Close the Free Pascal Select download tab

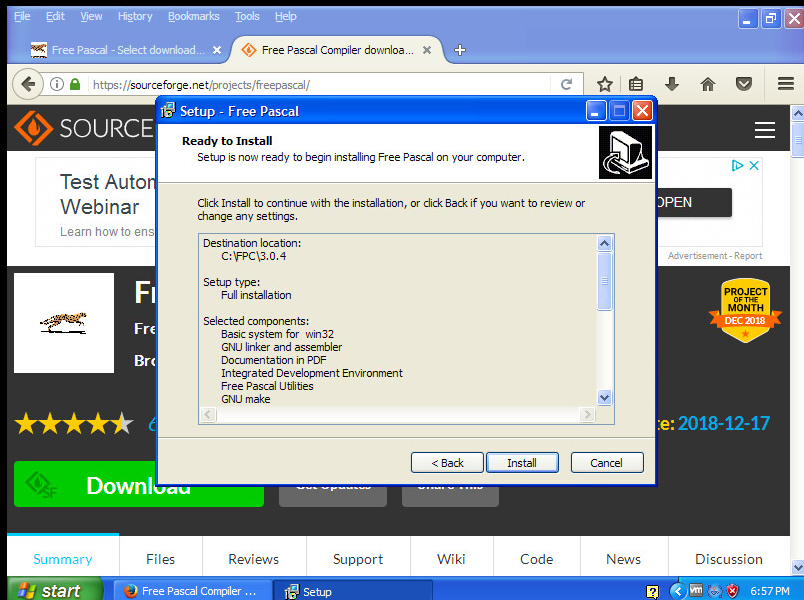click(x=217, y=50)
